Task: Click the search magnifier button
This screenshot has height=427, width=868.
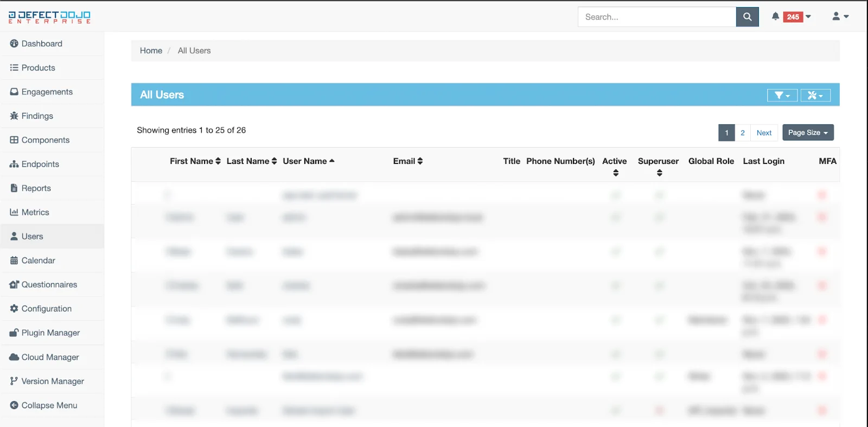Action: pyautogui.click(x=747, y=17)
